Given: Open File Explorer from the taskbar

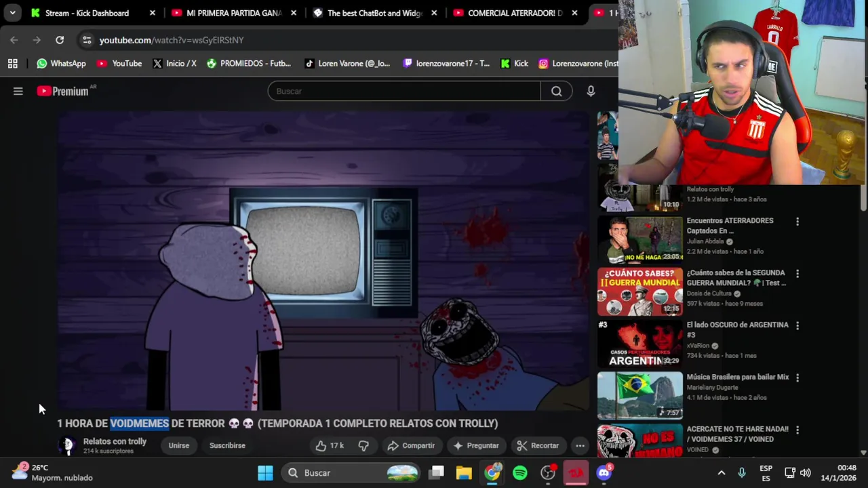Looking at the screenshot, I should pos(464,472).
